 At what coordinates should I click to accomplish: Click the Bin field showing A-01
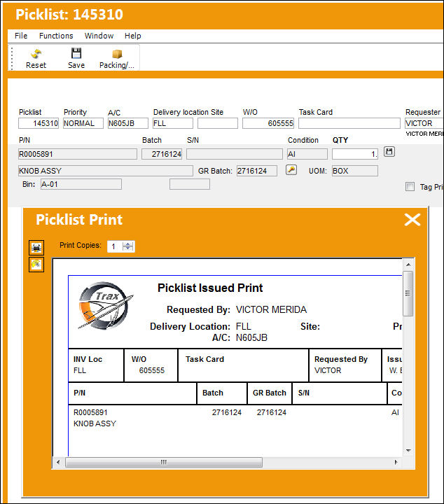pyautogui.click(x=81, y=184)
